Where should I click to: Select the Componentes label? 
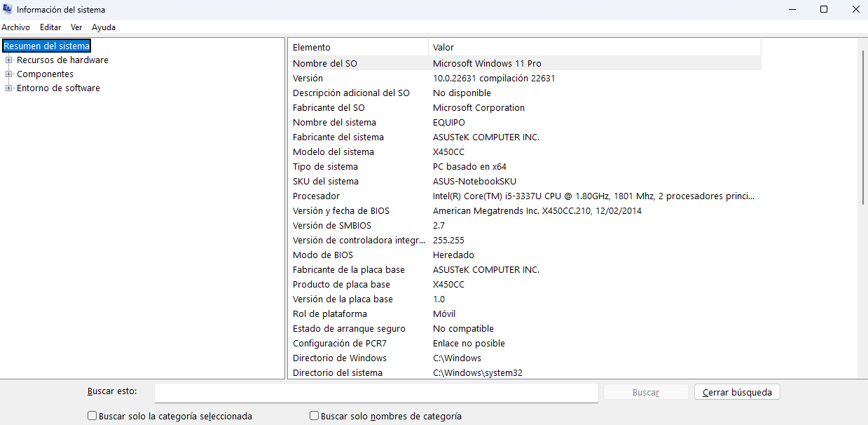coord(45,74)
